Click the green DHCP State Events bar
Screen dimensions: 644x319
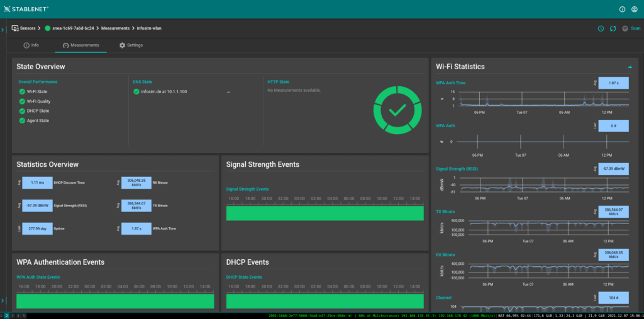(325, 301)
